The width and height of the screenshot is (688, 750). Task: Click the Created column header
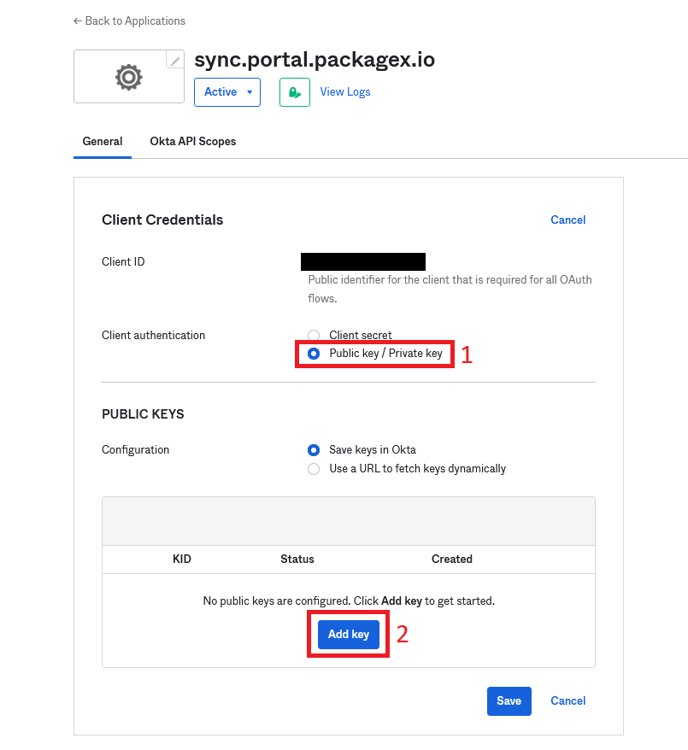click(452, 559)
